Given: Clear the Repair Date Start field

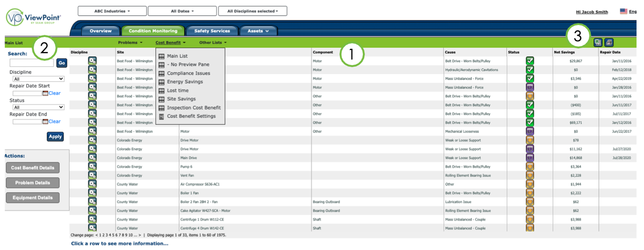Looking at the screenshot, I should click(x=55, y=93).
